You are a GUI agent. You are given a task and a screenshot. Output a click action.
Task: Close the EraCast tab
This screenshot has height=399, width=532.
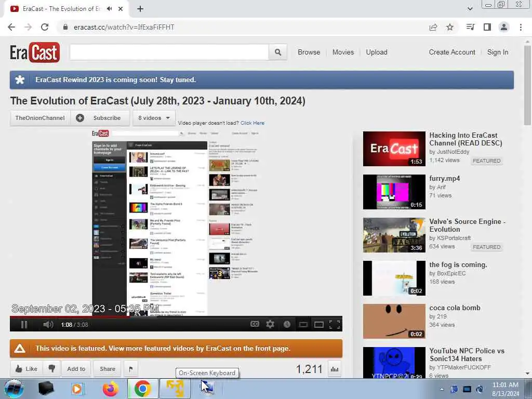tap(121, 9)
